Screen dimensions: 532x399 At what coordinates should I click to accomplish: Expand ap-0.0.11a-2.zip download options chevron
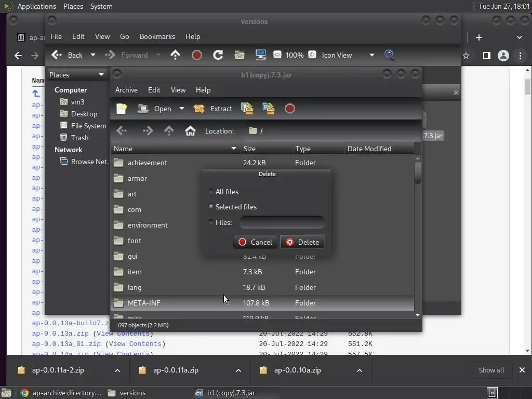(x=117, y=370)
